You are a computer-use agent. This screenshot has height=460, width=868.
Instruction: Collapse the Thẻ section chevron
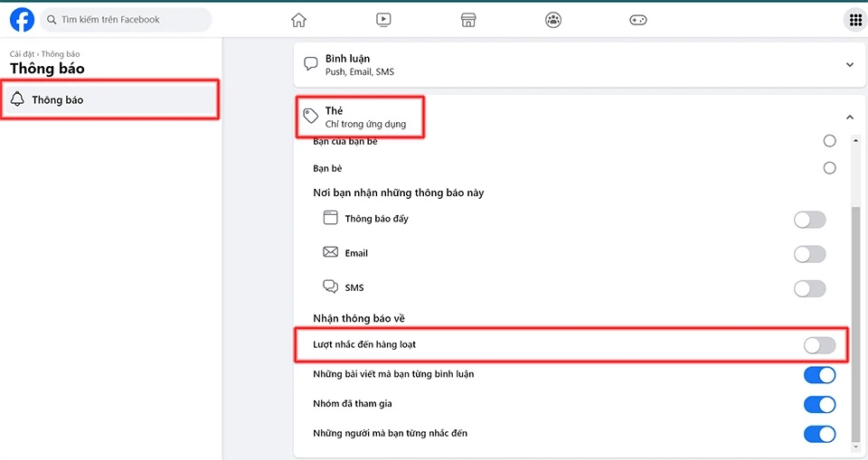(850, 117)
